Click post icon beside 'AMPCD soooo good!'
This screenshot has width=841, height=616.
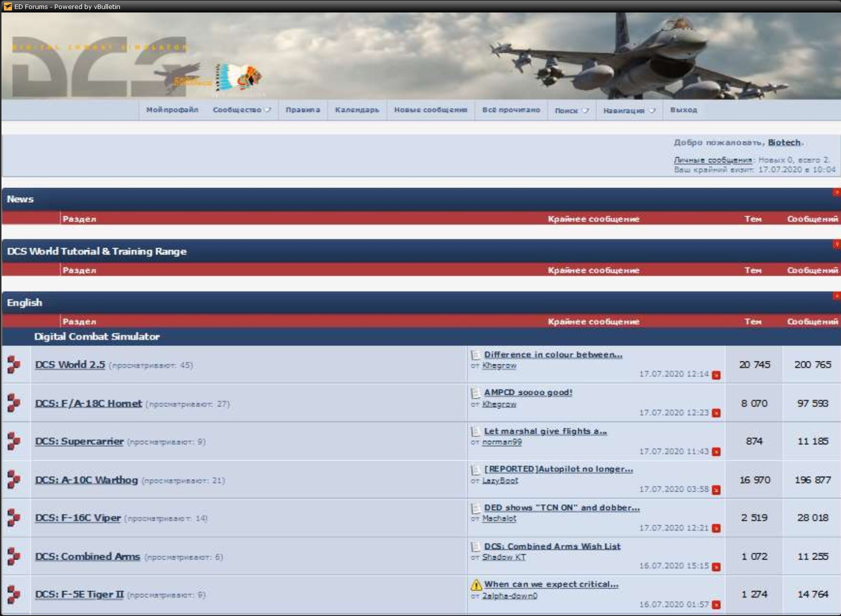tap(476, 393)
